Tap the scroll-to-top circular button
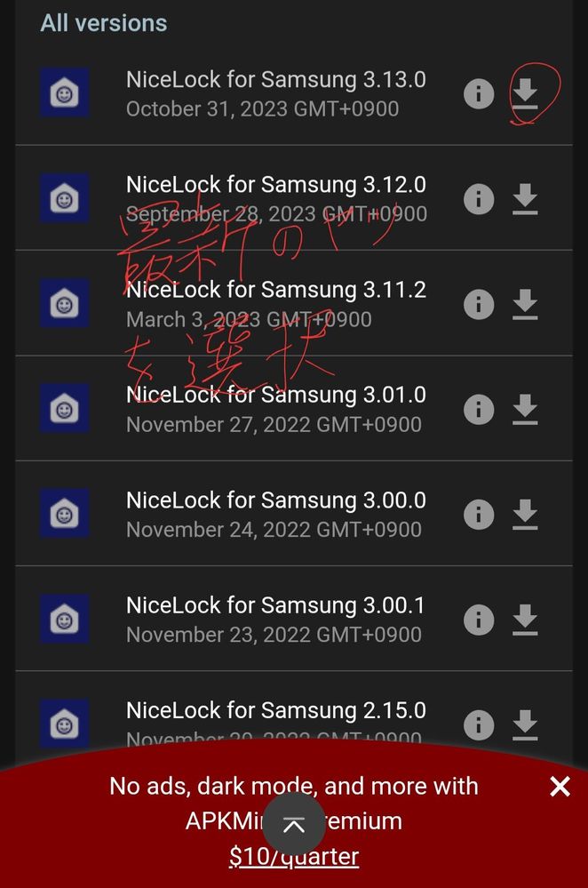Viewport: 588px width, 888px height. (x=294, y=824)
